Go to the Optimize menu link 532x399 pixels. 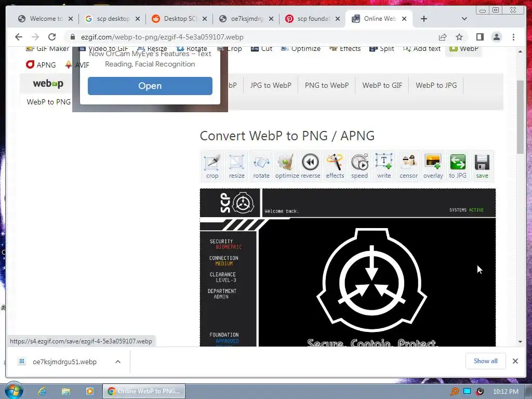301,49
